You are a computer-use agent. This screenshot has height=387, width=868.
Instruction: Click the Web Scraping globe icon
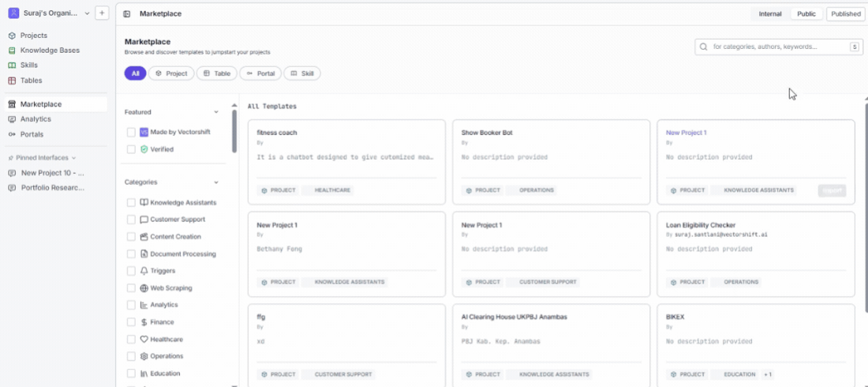point(144,288)
